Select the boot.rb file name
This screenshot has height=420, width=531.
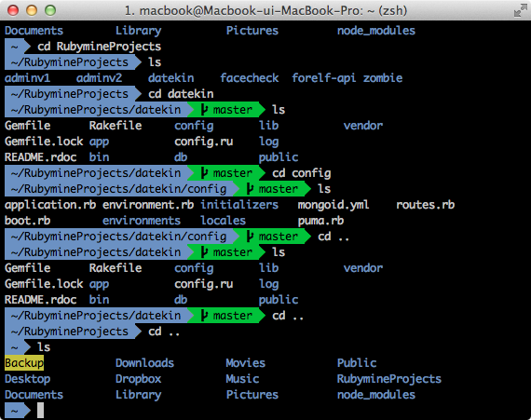[x=27, y=221]
